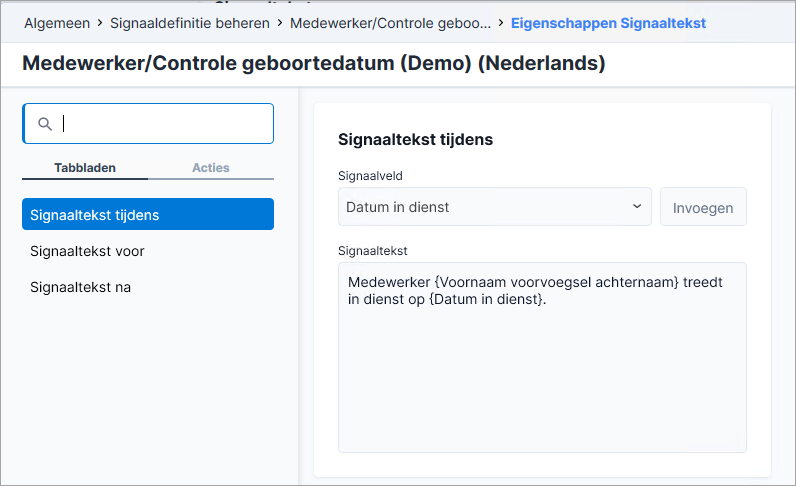The height and width of the screenshot is (486, 796).
Task: Open the Datum in dienst dropdown
Action: pyautogui.click(x=494, y=207)
